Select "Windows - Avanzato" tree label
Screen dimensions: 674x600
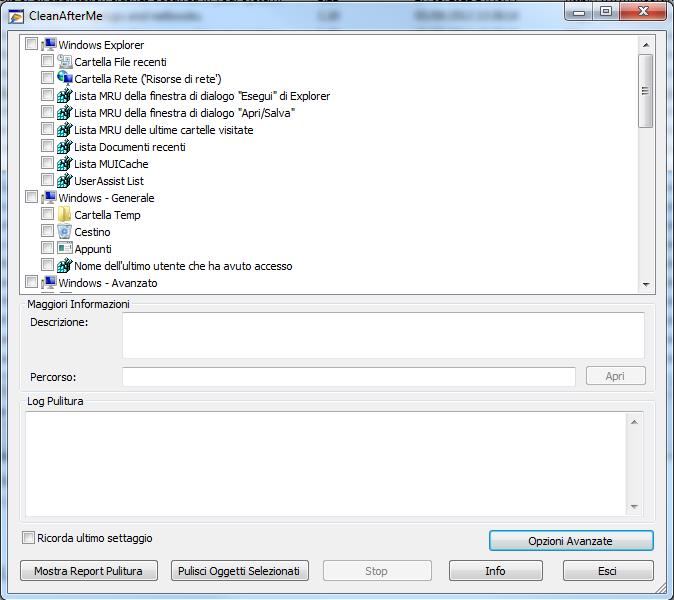[108, 283]
